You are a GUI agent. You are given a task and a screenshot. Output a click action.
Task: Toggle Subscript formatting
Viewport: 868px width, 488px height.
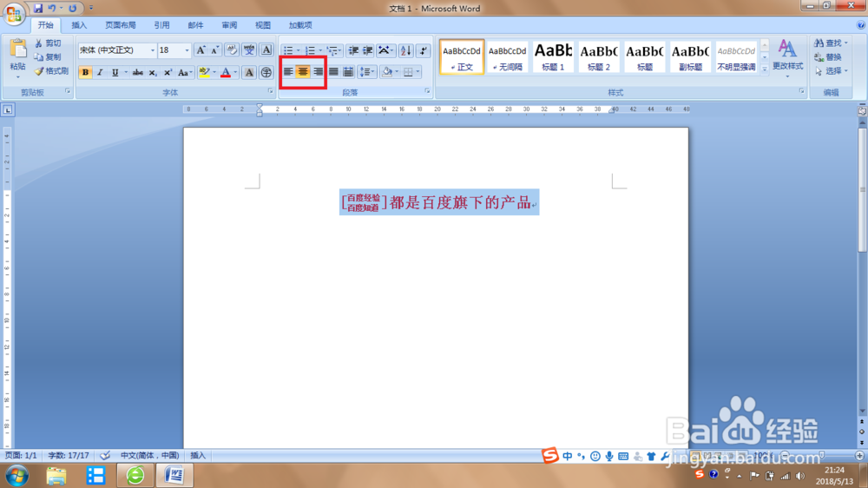(x=153, y=72)
